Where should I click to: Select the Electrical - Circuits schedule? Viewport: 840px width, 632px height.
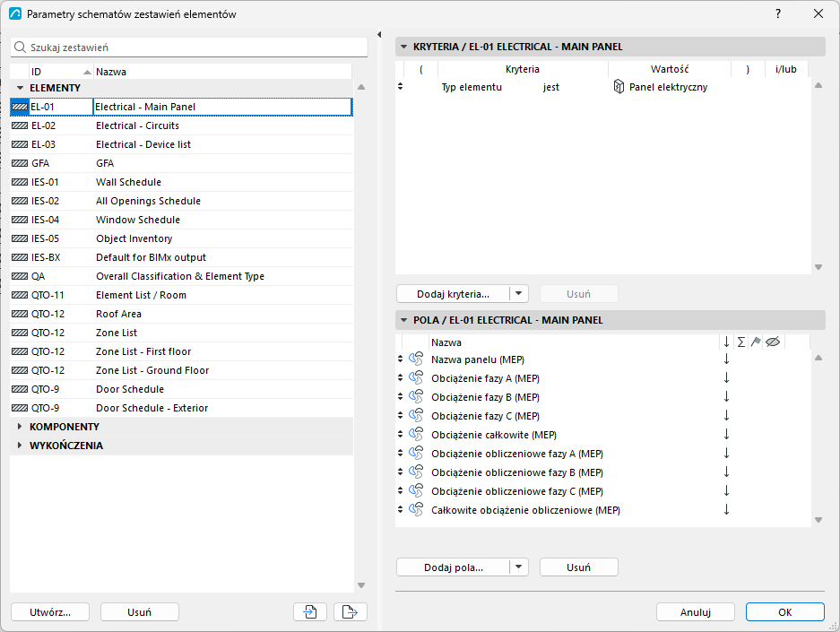tap(182, 126)
